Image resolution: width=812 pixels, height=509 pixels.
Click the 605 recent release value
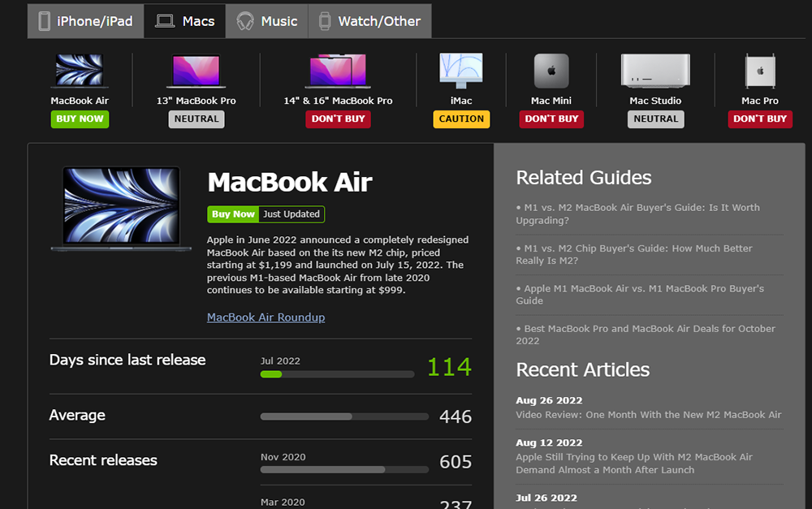click(456, 462)
